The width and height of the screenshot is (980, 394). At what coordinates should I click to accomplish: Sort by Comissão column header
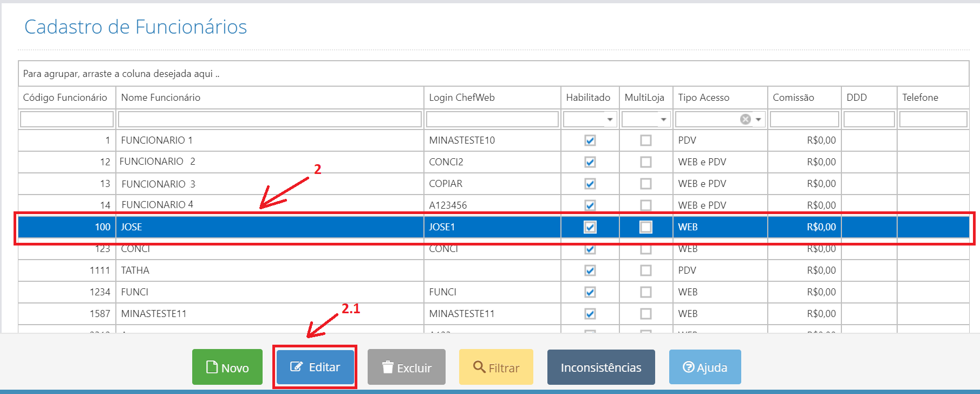coord(805,98)
